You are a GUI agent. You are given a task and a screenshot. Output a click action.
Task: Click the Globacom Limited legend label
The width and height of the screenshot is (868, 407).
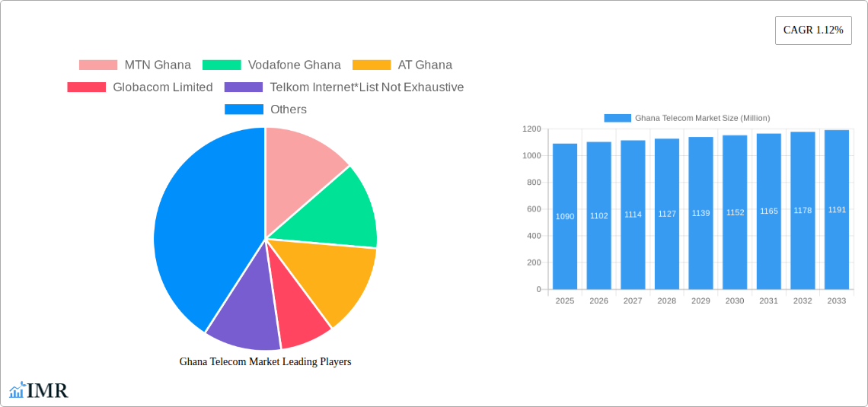163,87
